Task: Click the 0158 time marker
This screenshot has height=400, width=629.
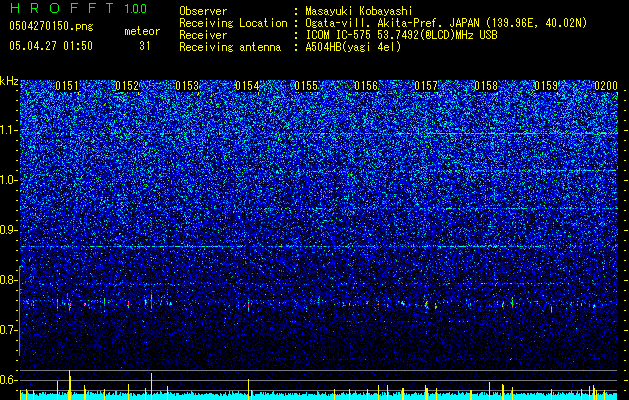Action: (486, 86)
